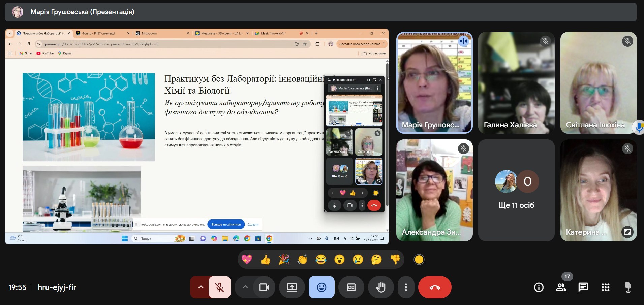
Task: Leave the call with red hang-up button
Action: pyautogui.click(x=434, y=287)
